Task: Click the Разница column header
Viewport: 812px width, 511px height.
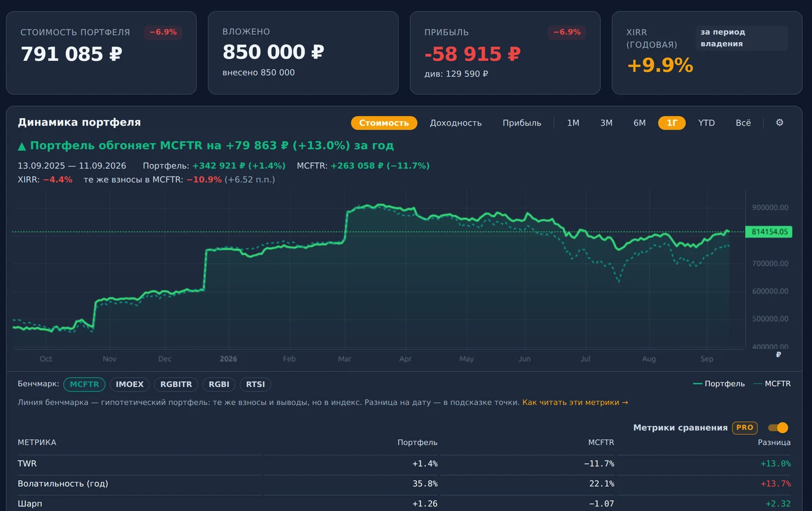Action: coord(774,442)
